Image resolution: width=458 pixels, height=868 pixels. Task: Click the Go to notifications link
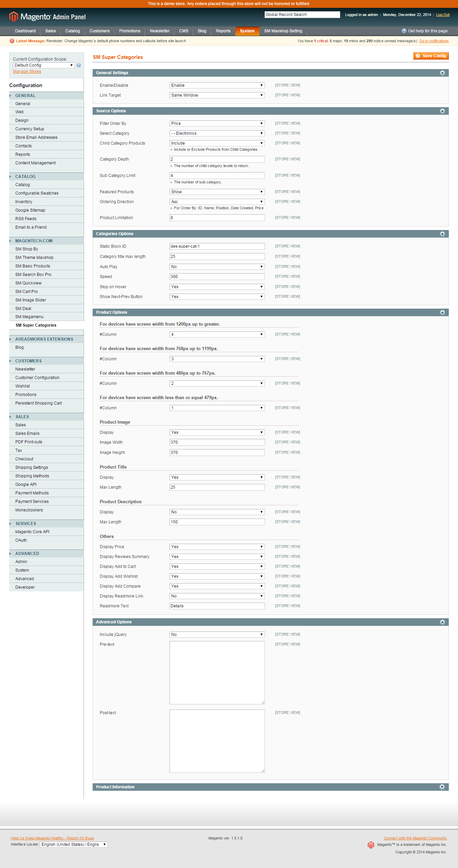click(x=434, y=41)
